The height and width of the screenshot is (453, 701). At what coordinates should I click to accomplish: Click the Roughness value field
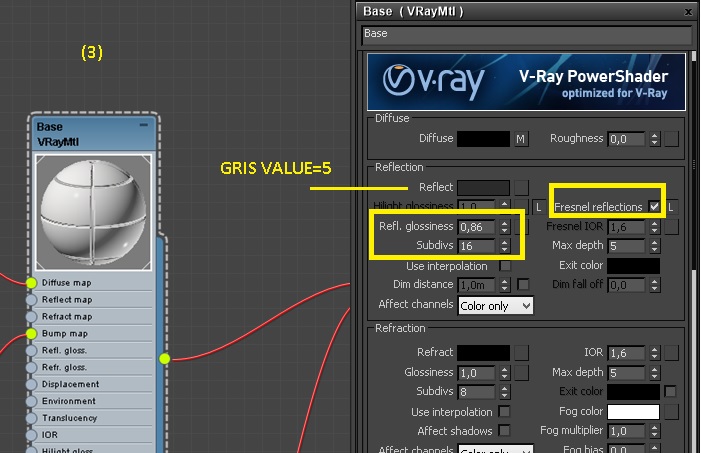(627, 139)
